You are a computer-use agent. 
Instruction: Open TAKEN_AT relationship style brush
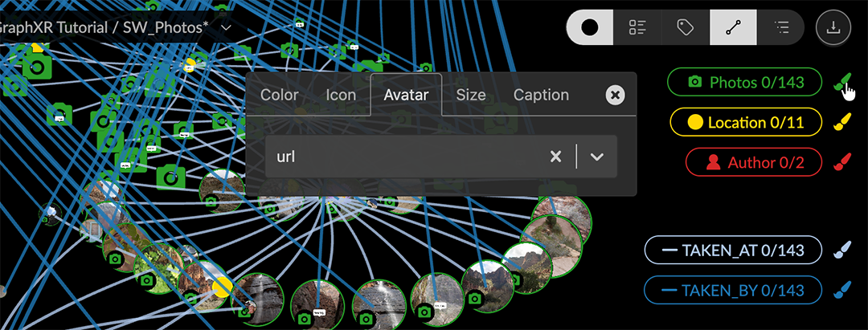(x=841, y=251)
